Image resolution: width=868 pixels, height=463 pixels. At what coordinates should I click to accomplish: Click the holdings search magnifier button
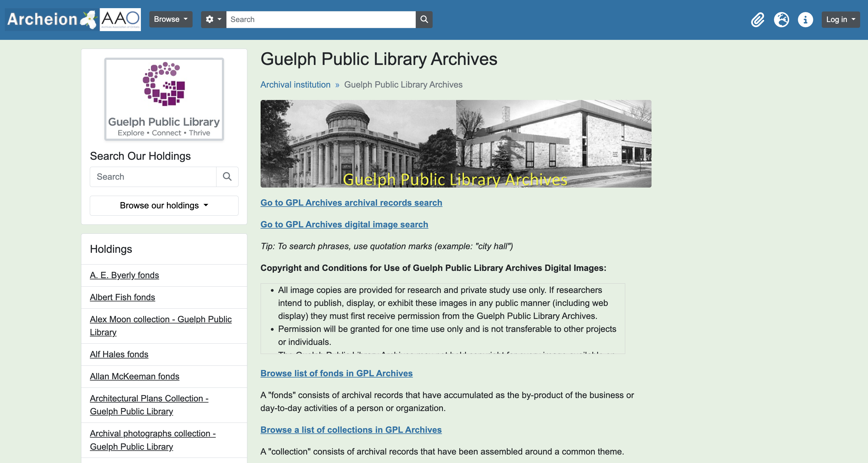tap(227, 177)
